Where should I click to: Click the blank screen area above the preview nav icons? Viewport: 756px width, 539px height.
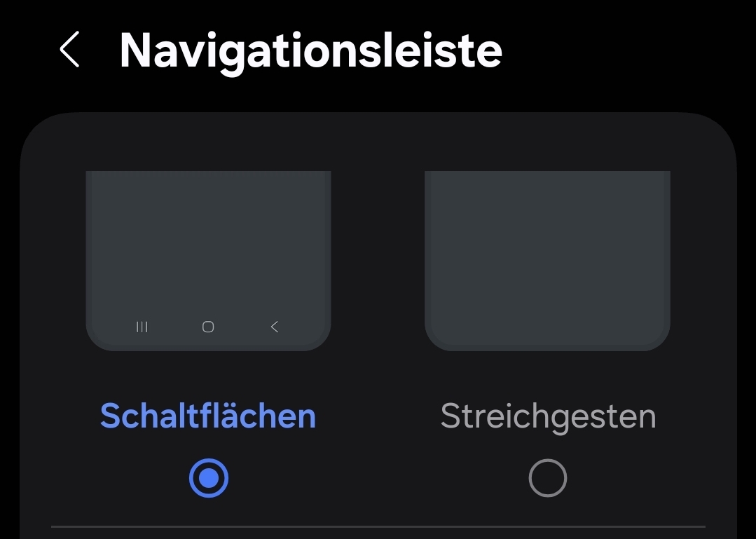click(x=208, y=241)
